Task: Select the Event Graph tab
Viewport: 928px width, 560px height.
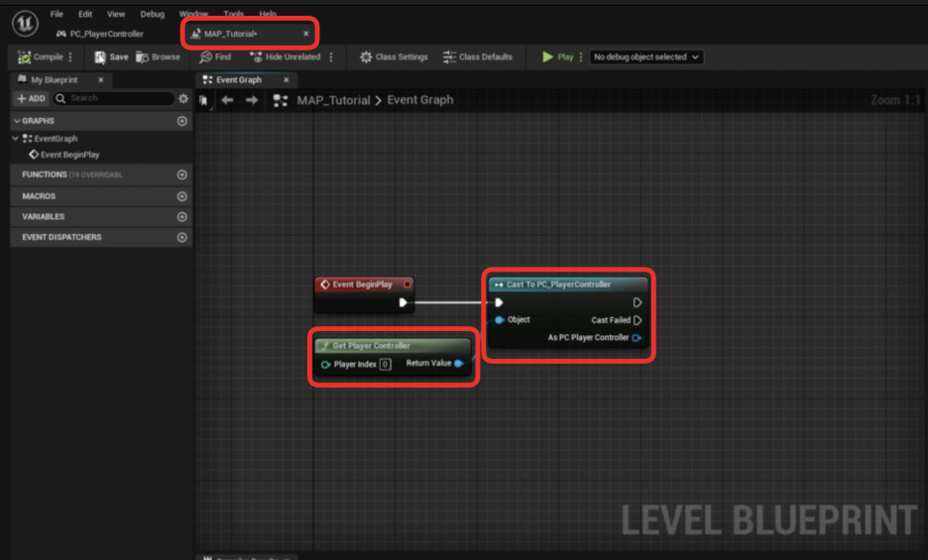Action: click(x=239, y=79)
